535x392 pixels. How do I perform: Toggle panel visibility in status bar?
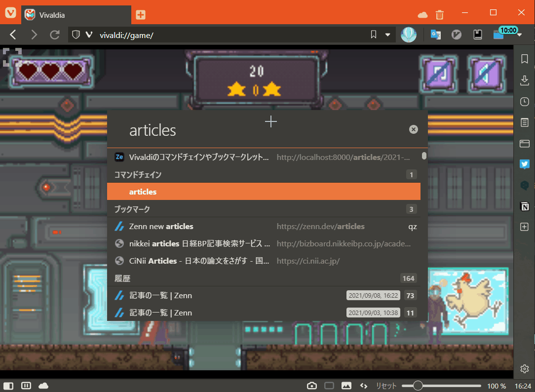8,386
